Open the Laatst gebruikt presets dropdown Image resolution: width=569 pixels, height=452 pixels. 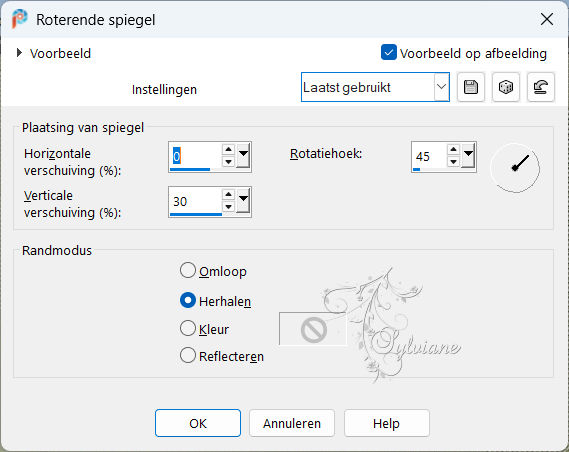375,87
